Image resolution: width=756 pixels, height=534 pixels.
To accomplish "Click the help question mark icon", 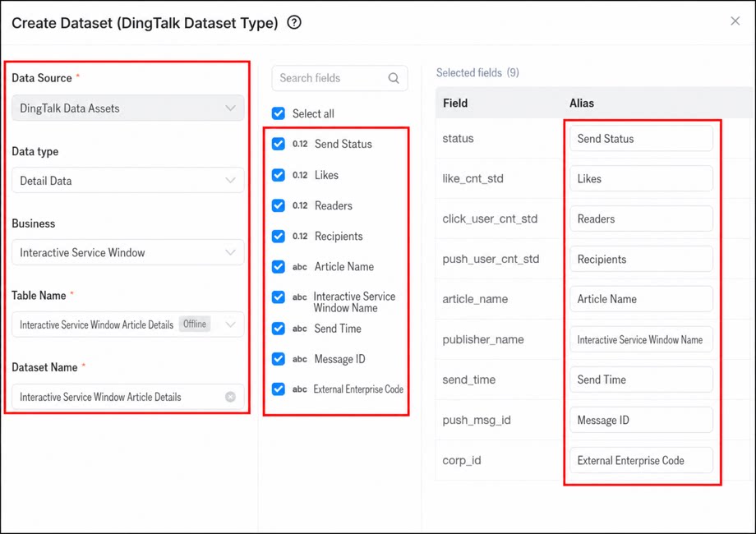I will 294,22.
